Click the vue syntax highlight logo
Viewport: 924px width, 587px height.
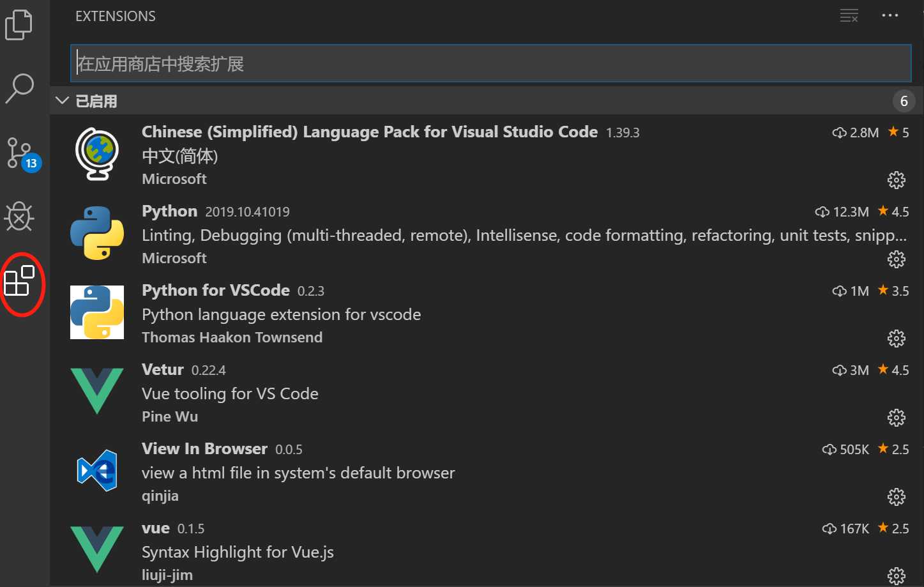(x=97, y=550)
